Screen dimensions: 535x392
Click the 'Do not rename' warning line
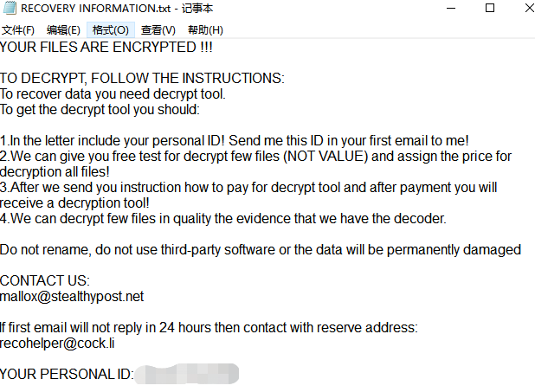pyautogui.click(x=260, y=250)
